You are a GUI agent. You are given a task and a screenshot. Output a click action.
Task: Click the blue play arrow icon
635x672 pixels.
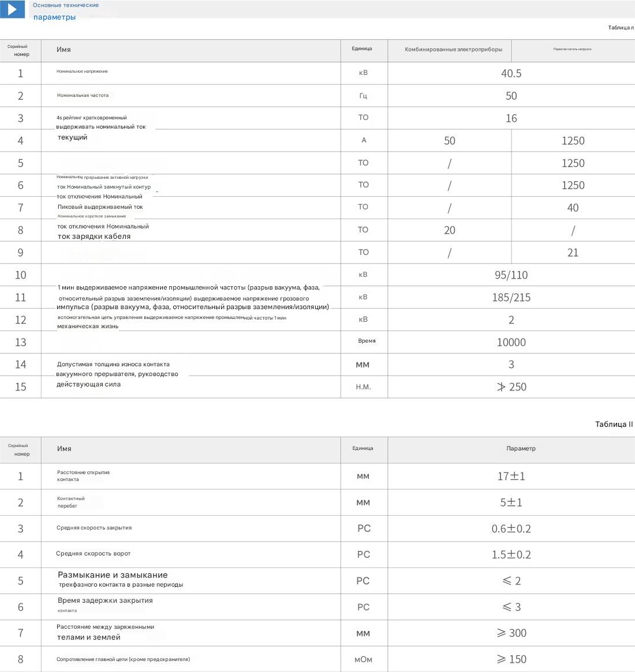tap(12, 9)
